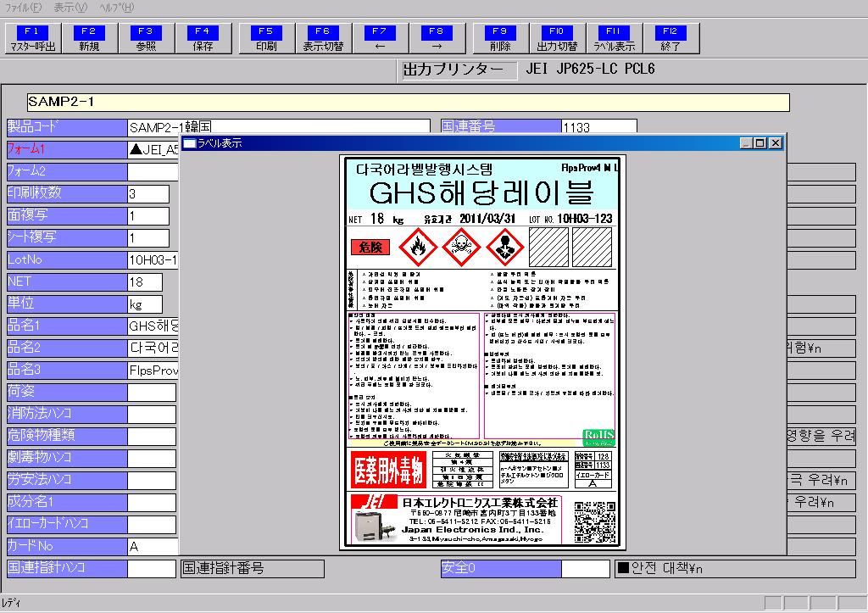
Task: Open the ヘルプ(H) menu
Action: tap(116, 7)
